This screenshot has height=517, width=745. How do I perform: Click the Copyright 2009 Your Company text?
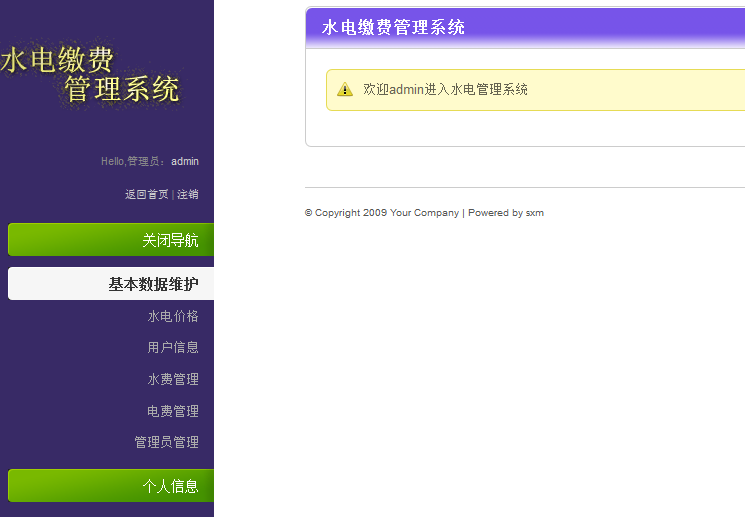pos(382,213)
